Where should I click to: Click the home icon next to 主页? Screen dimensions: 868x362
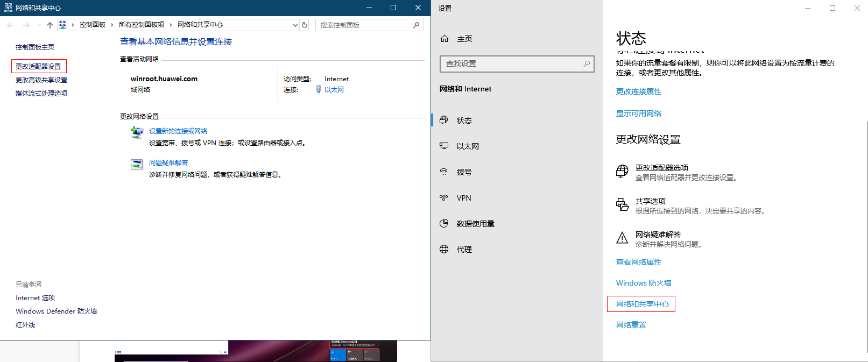click(444, 39)
